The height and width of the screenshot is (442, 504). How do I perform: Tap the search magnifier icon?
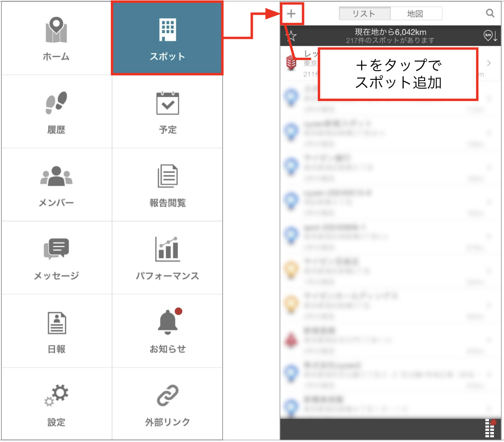(x=490, y=14)
